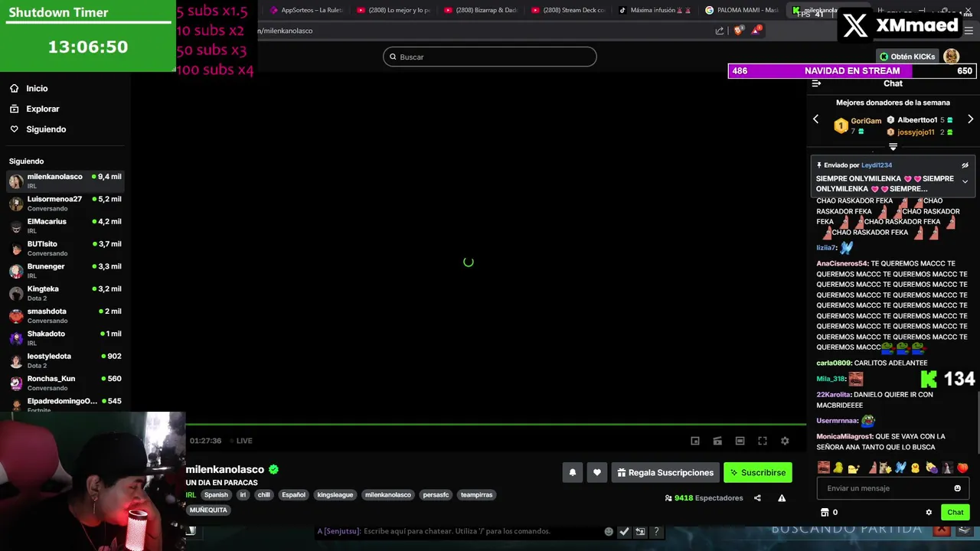Insert the first quick emote face

pos(824,468)
